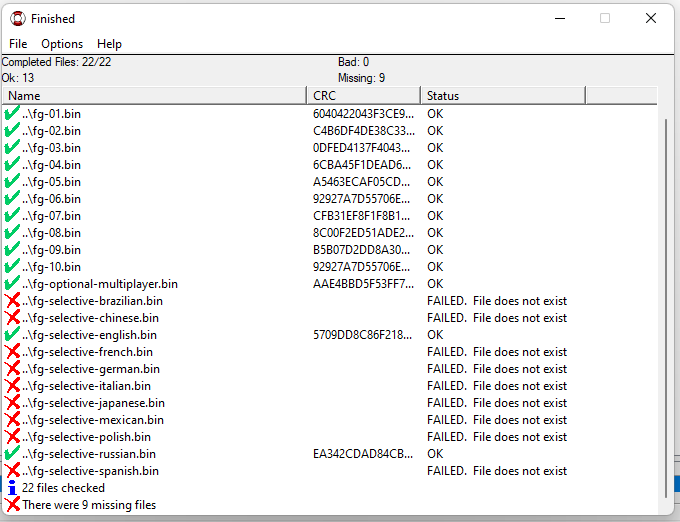Click CRC value 0DFED4137F4043...

(361, 147)
